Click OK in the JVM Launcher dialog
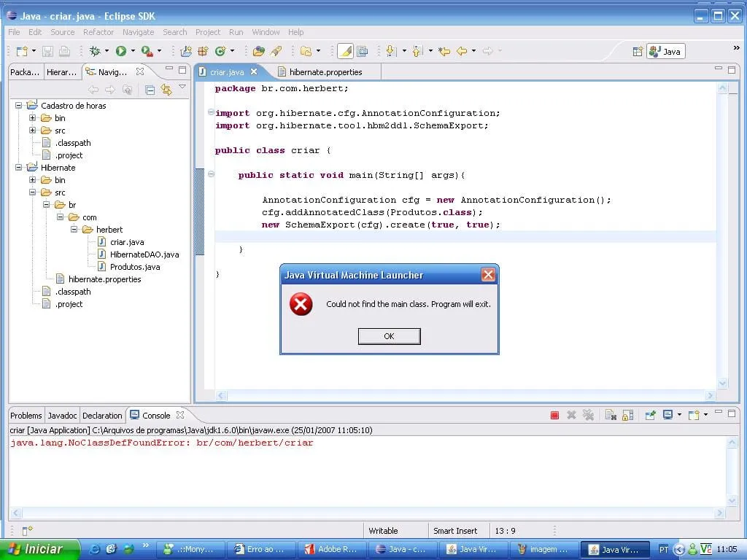This screenshot has height=560, width=747. [x=389, y=336]
